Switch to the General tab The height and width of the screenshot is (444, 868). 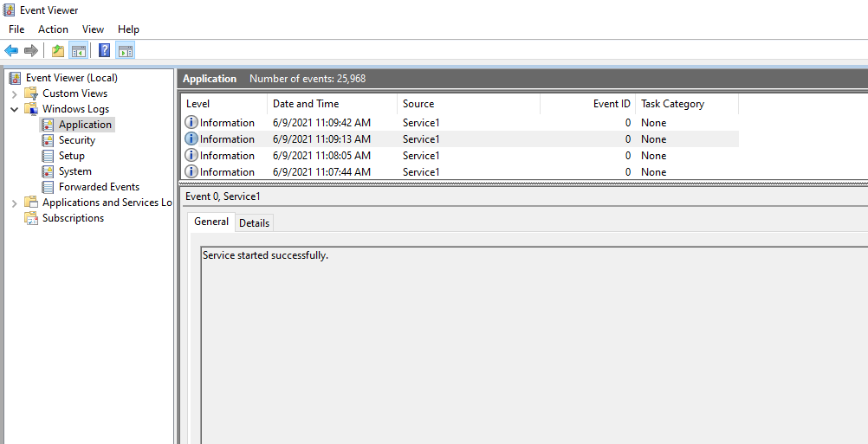(x=211, y=222)
